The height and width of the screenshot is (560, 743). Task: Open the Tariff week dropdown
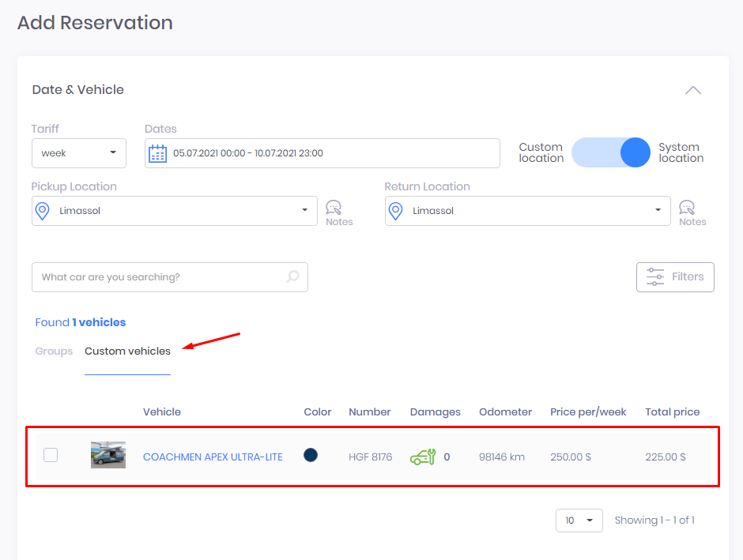pos(79,153)
